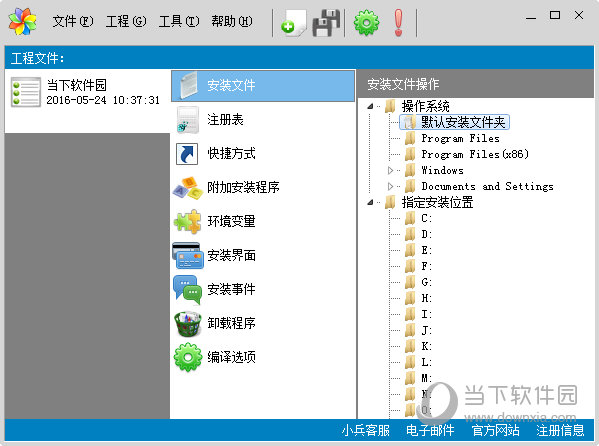
Task: Select the 快捷方式 shortcut section
Action: click(263, 154)
